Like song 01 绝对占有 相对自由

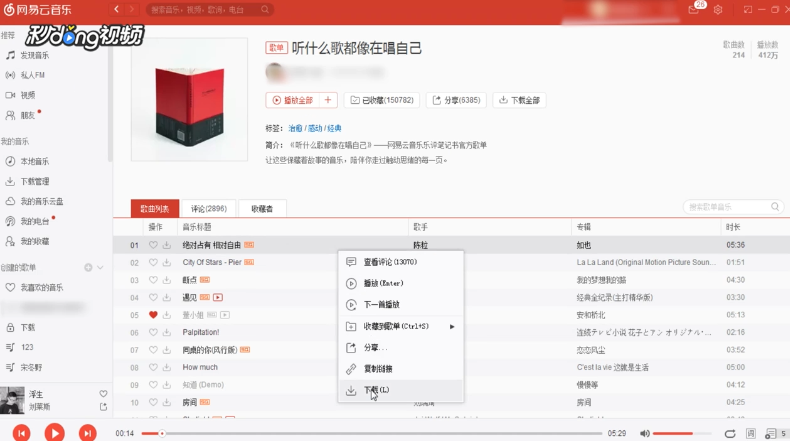pyautogui.click(x=153, y=245)
